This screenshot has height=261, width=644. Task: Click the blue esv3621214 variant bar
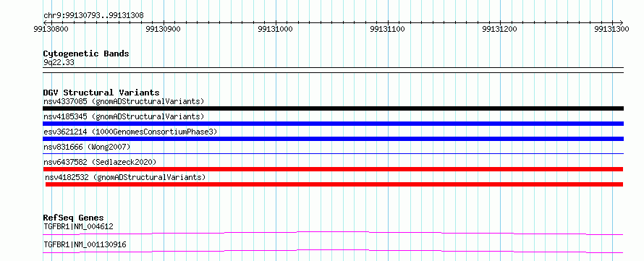click(333, 139)
